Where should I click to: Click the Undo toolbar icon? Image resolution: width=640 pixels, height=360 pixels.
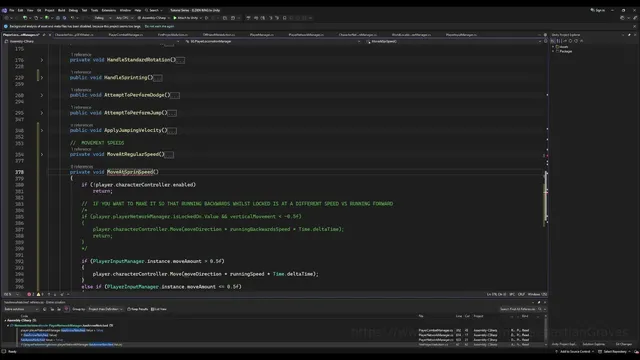[x=73, y=18]
